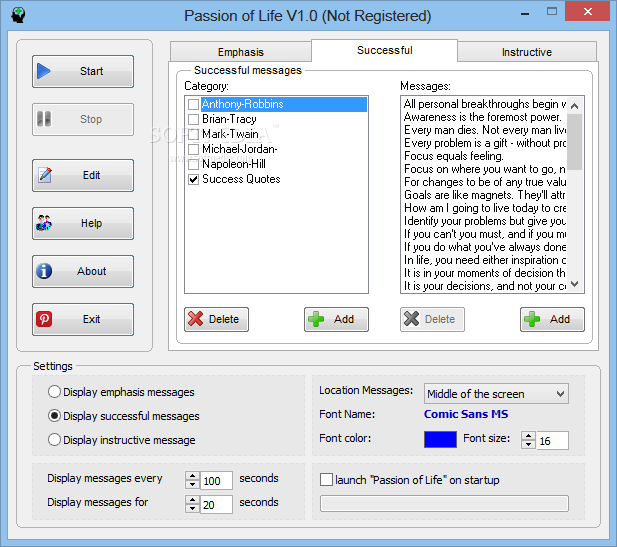The width and height of the screenshot is (617, 547).
Task: Select message 'For changes to be of any true'
Action: pos(484,182)
